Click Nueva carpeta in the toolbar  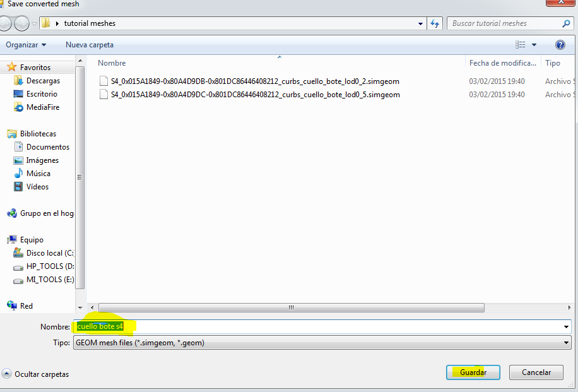tap(90, 45)
